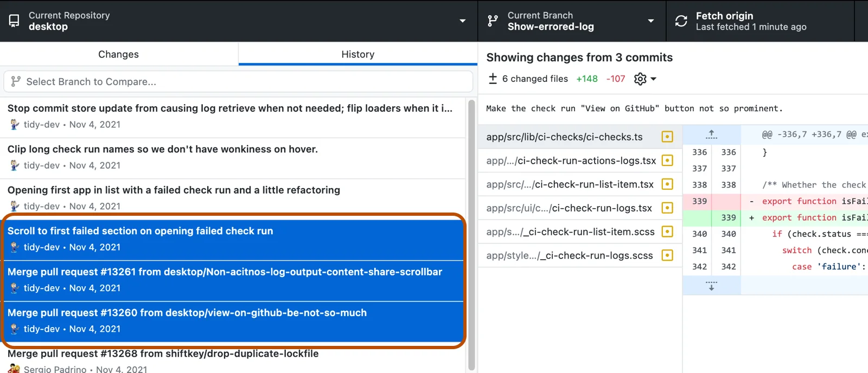Click the modified status icon for _ci-check-run-list-item.scss
868x373 pixels.
tap(668, 231)
